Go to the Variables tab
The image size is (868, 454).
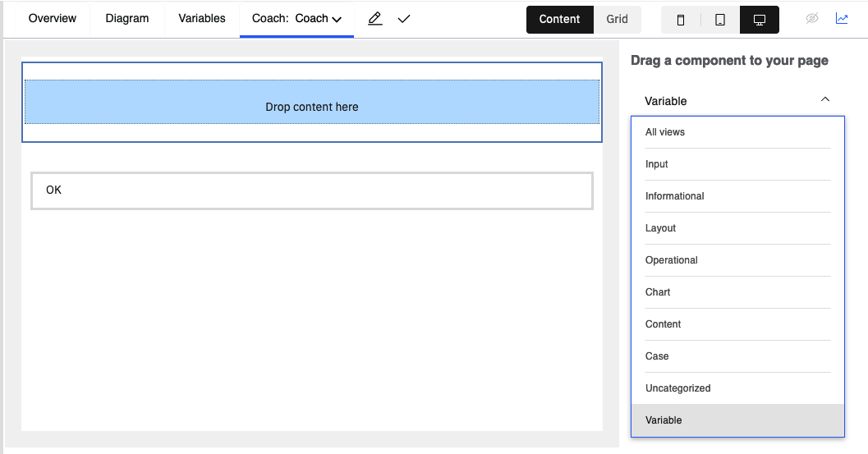click(x=202, y=18)
